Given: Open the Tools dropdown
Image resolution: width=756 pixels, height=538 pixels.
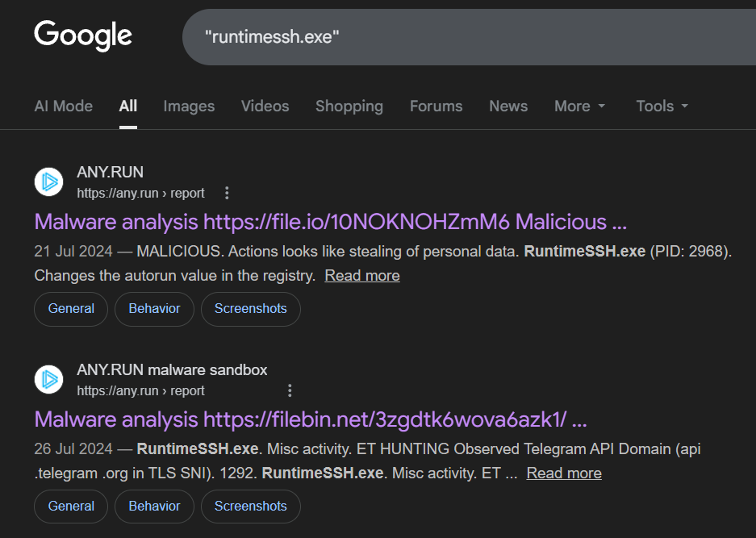Looking at the screenshot, I should click(662, 106).
